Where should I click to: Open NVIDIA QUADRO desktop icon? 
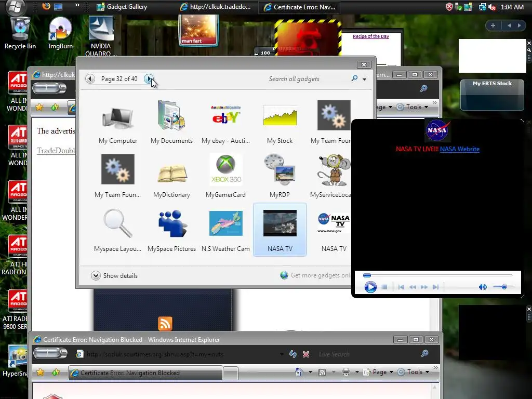click(x=101, y=36)
